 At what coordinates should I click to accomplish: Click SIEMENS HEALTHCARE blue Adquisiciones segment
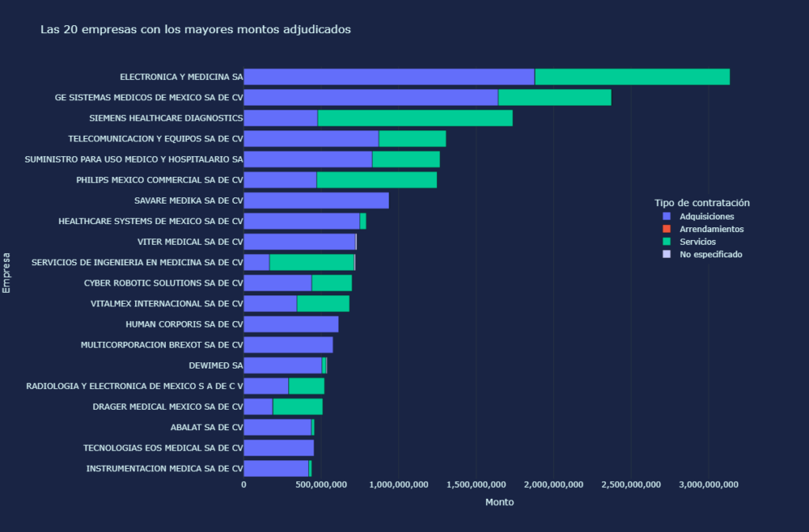280,118
